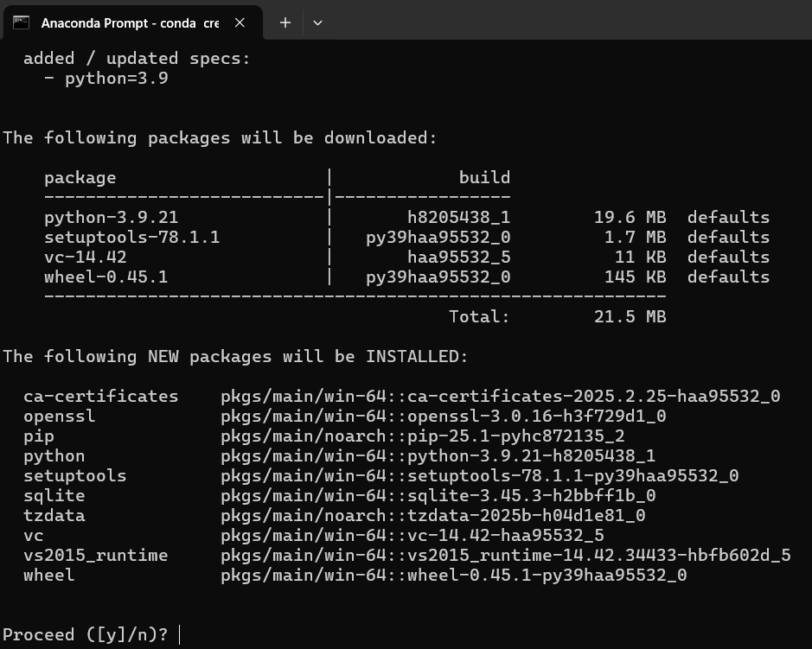Click the blinking terminal cursor
Screen dimensions: 812x649
click(x=179, y=634)
